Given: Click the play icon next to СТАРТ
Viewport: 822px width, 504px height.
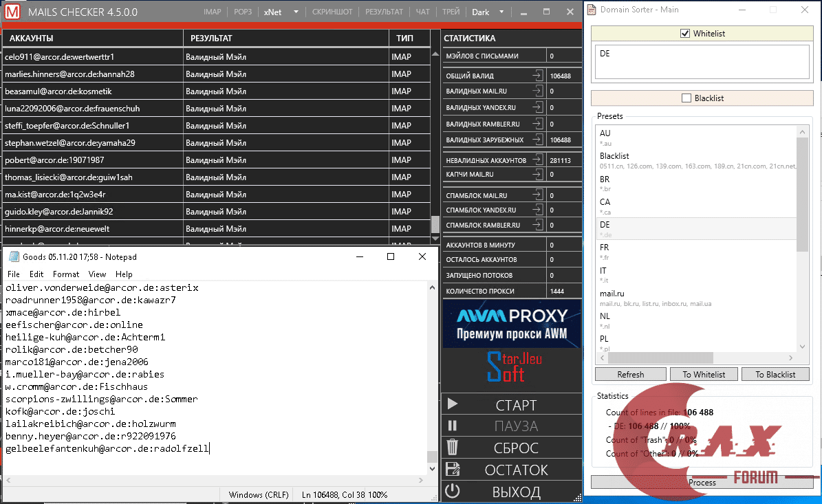Looking at the screenshot, I should 453,404.
